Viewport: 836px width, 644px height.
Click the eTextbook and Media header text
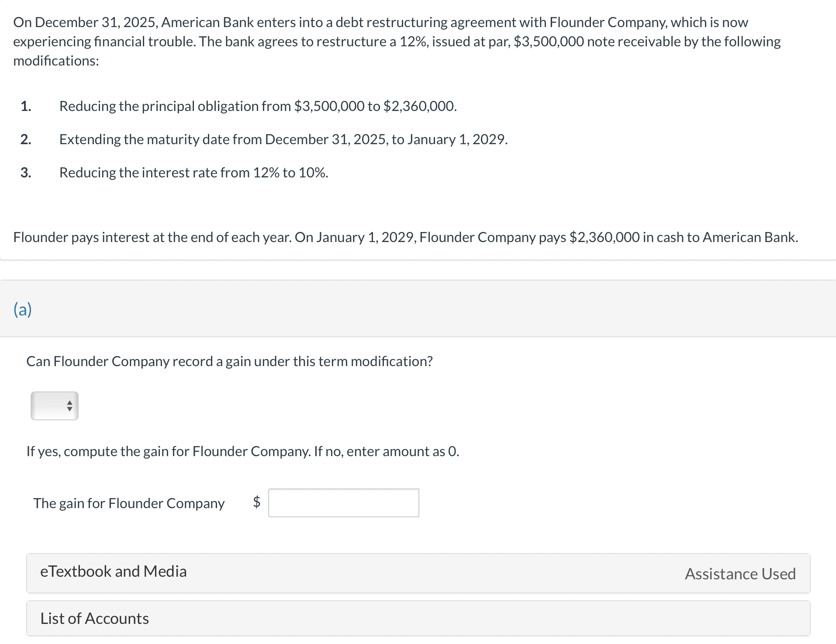[113, 571]
